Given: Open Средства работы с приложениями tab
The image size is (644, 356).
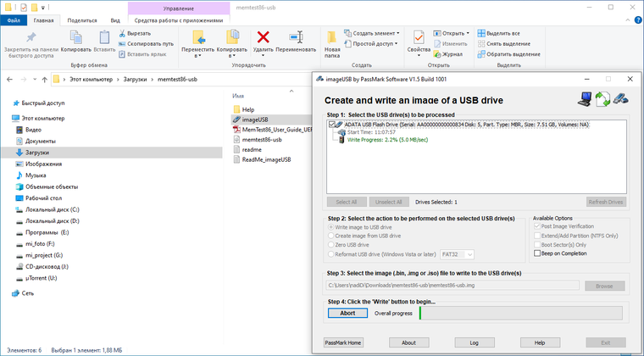Looking at the screenshot, I should tap(179, 20).
